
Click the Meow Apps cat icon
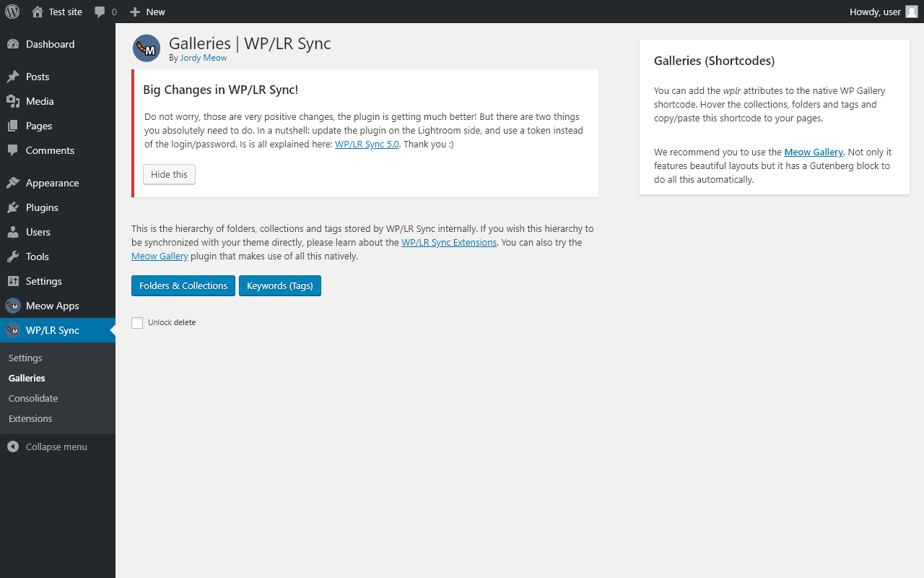tap(13, 306)
